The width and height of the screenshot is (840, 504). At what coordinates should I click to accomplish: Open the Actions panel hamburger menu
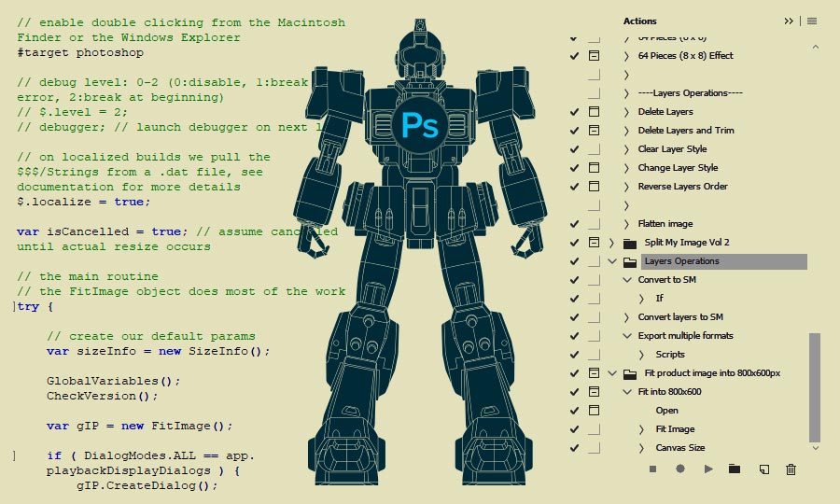click(x=812, y=21)
